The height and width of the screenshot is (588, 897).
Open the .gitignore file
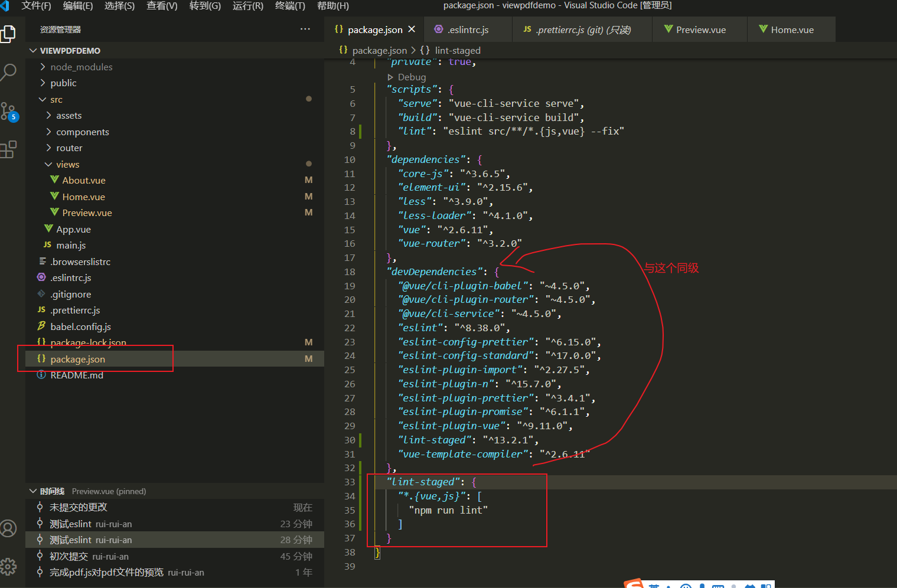click(x=175, y=294)
